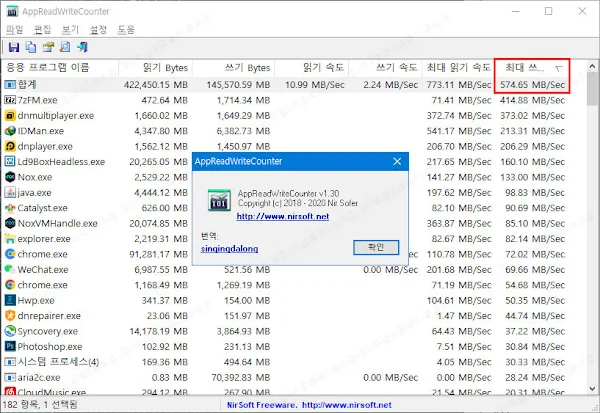Click the Exit toolbar icon
The width and height of the screenshot is (600, 413).
point(82,47)
